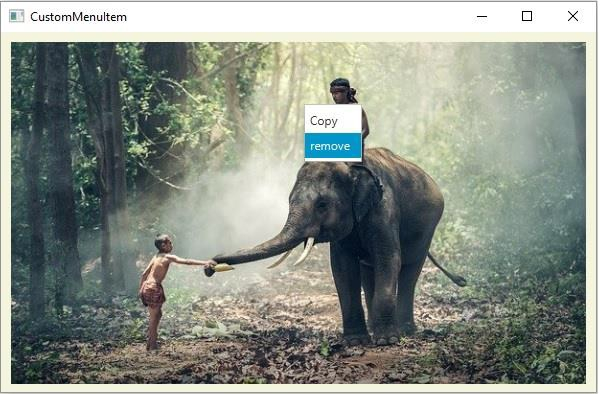This screenshot has width=600, height=394.
Task: Click the beige border below the photo
Action: tap(298, 387)
